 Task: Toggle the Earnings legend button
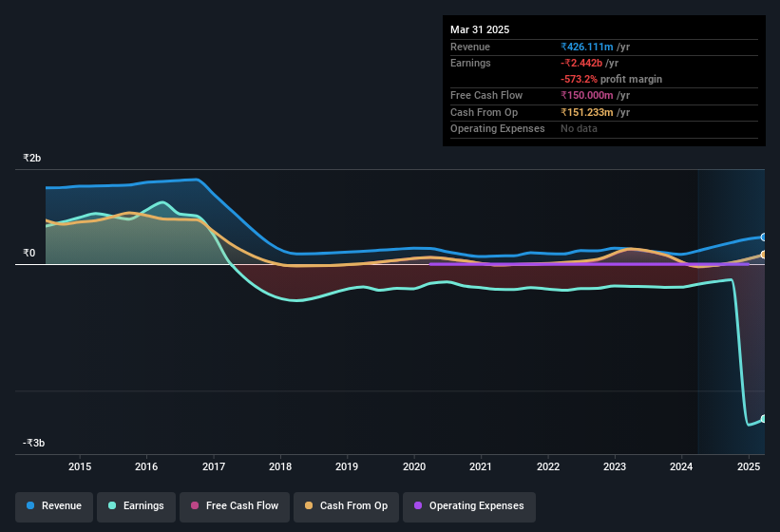click(136, 506)
